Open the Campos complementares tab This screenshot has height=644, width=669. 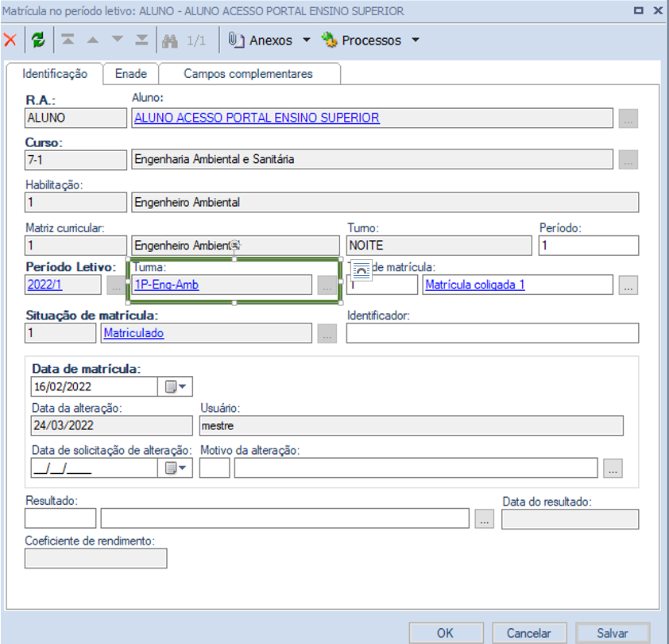(x=249, y=74)
